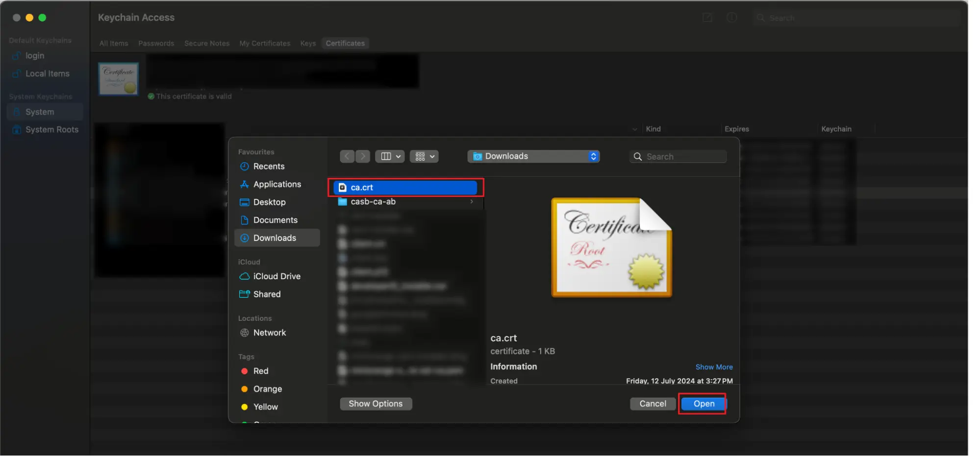The image size is (980, 456).
Task: Open the icon grouping view dropdown
Action: click(x=424, y=156)
